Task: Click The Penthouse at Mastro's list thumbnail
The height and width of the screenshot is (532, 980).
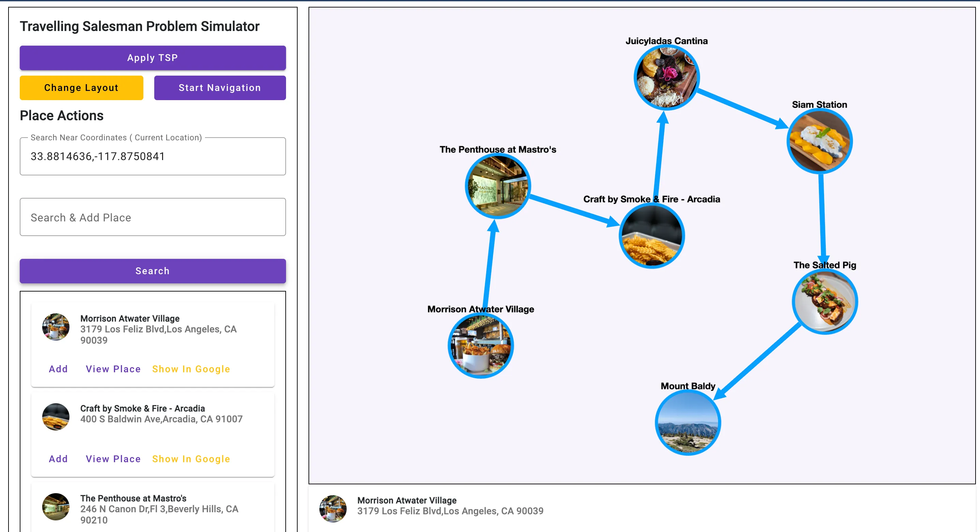Action: point(56,506)
